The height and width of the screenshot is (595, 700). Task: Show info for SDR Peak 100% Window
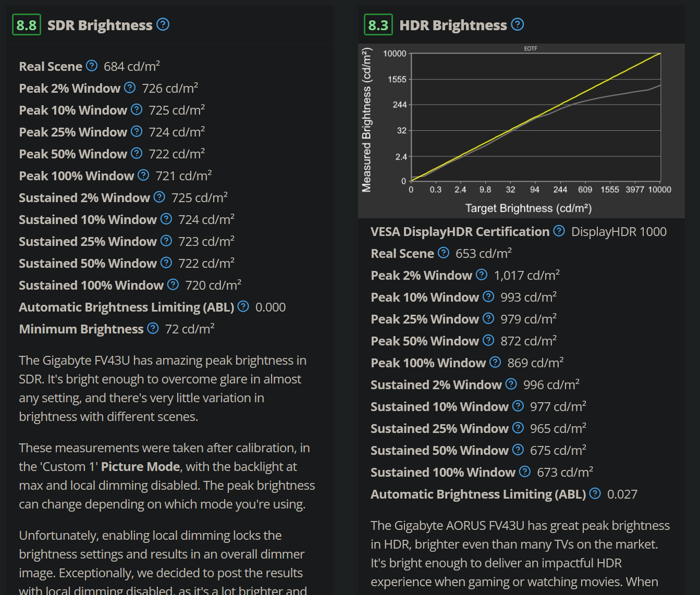click(143, 175)
